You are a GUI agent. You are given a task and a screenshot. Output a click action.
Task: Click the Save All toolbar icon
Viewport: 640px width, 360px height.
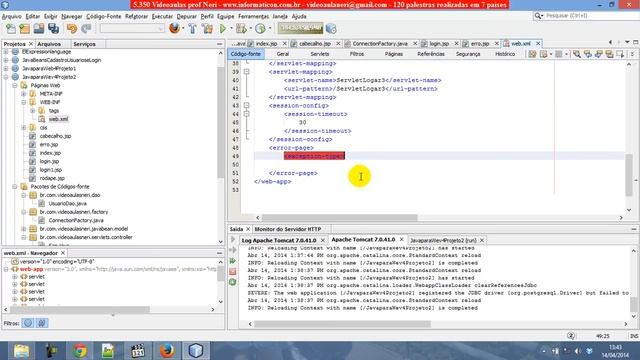pos(53,29)
